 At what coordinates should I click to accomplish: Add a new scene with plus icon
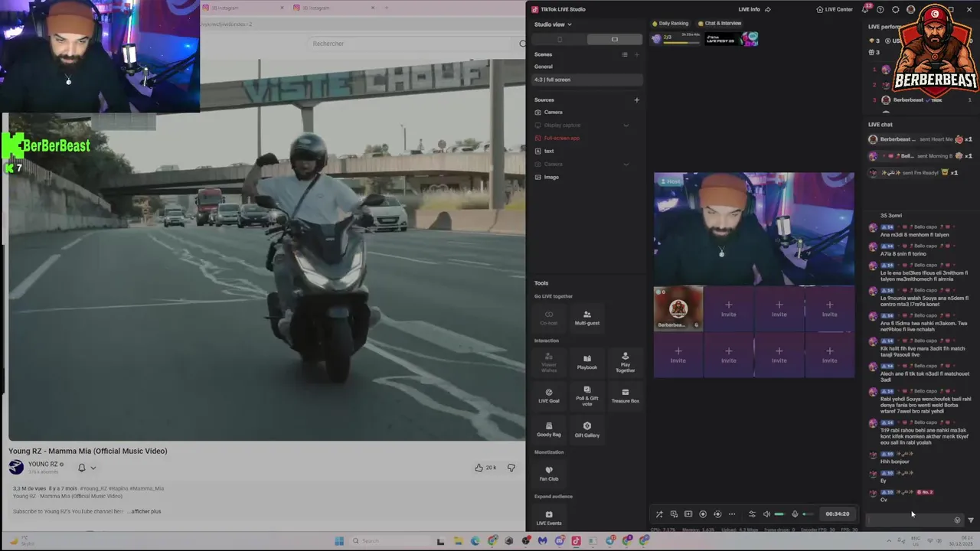(636, 54)
